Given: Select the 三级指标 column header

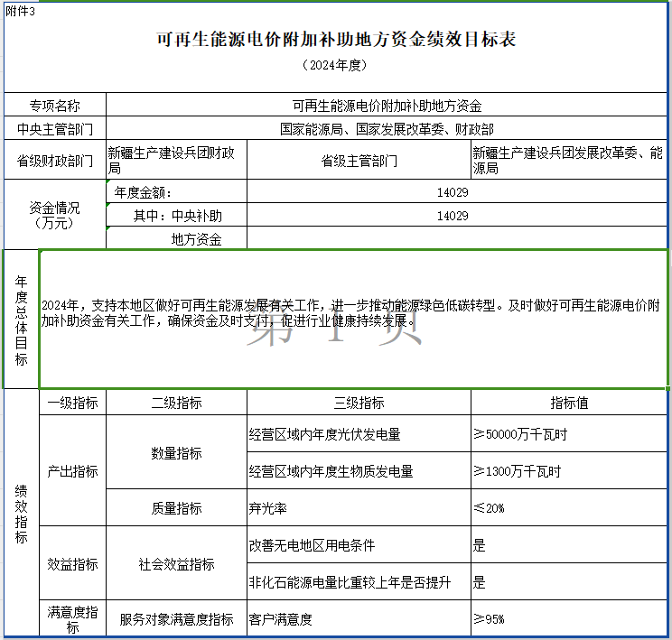Looking at the screenshot, I should (x=359, y=403).
